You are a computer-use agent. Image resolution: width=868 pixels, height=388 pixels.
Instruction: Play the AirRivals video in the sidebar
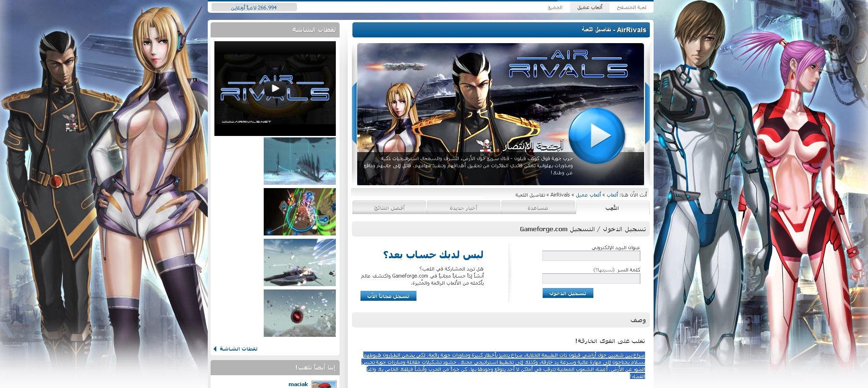(x=275, y=89)
